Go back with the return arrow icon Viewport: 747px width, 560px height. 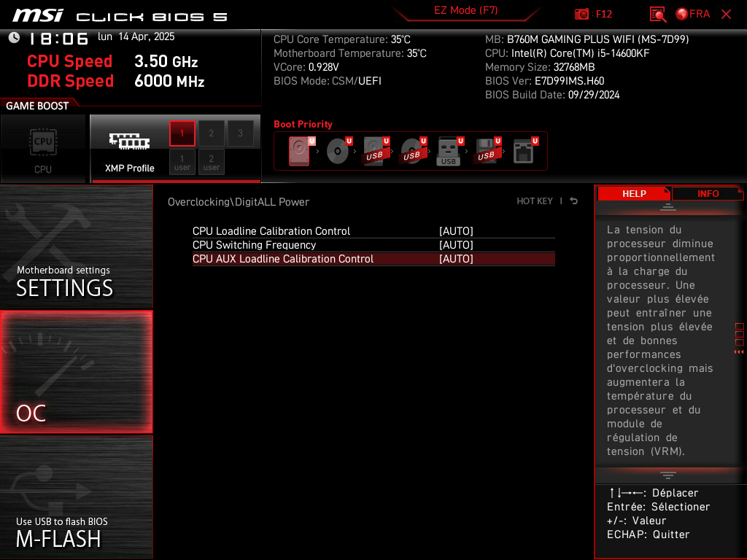573,201
